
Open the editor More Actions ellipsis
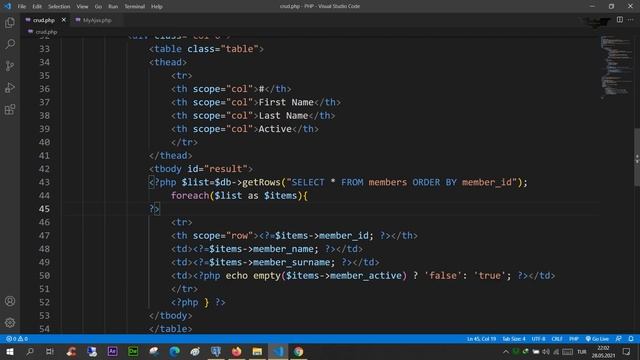[x=631, y=20]
